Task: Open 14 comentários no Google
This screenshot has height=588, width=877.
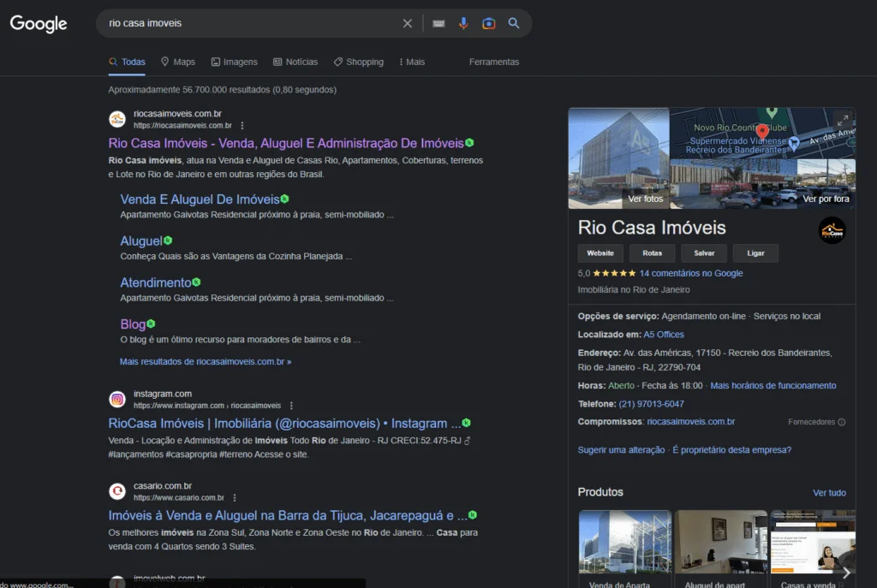Action: click(x=691, y=273)
